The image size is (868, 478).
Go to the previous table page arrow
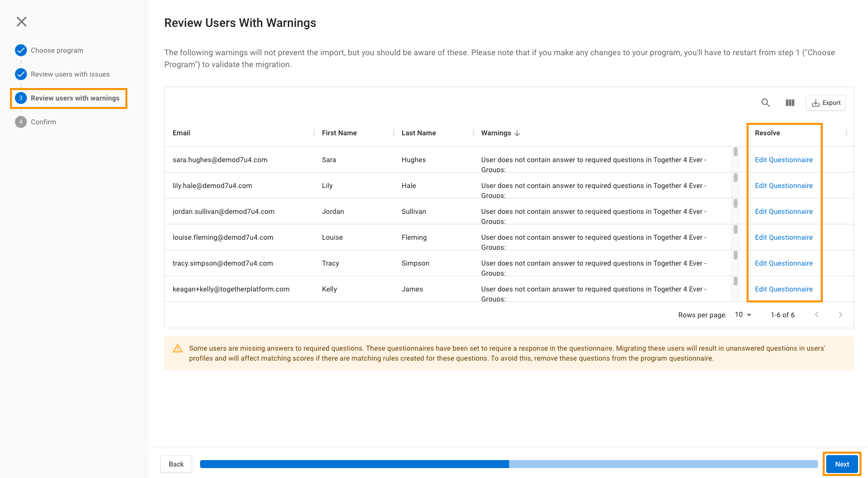(x=816, y=315)
